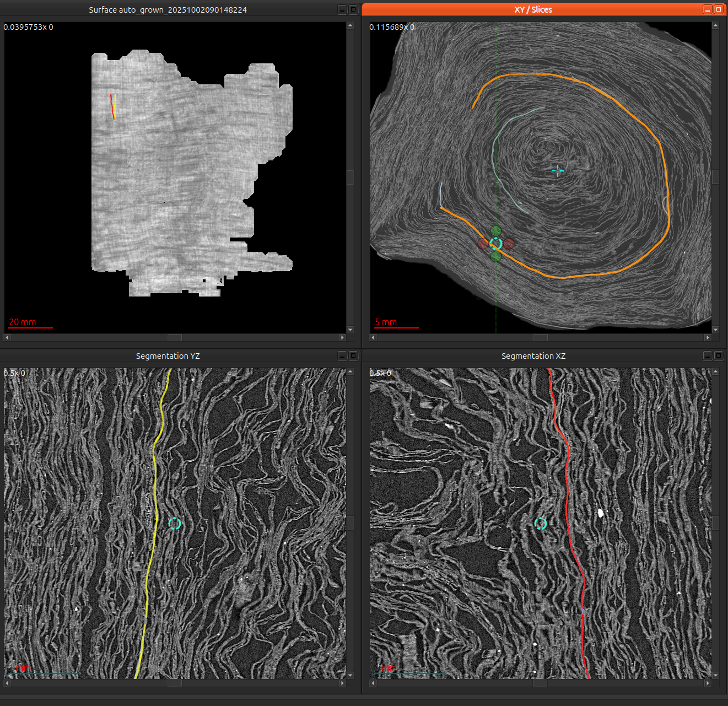This screenshot has width=728, height=706.
Task: Maximize the Segmentation YZ panel
Action: point(353,356)
